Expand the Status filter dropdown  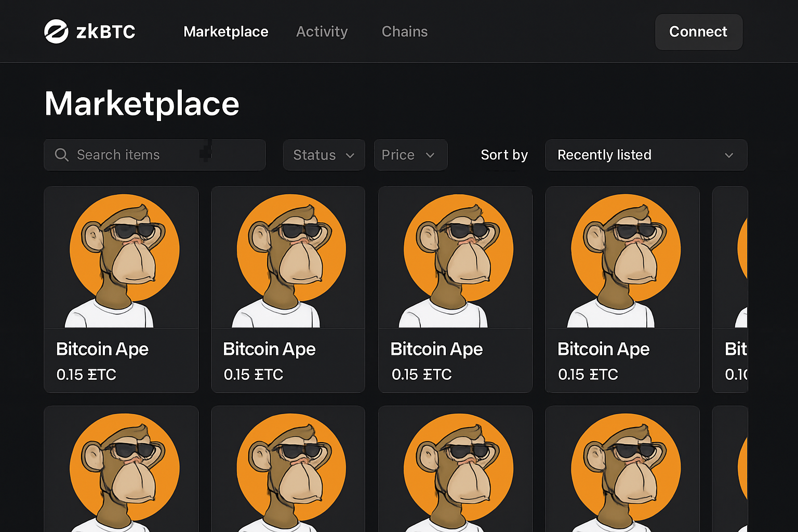point(324,154)
